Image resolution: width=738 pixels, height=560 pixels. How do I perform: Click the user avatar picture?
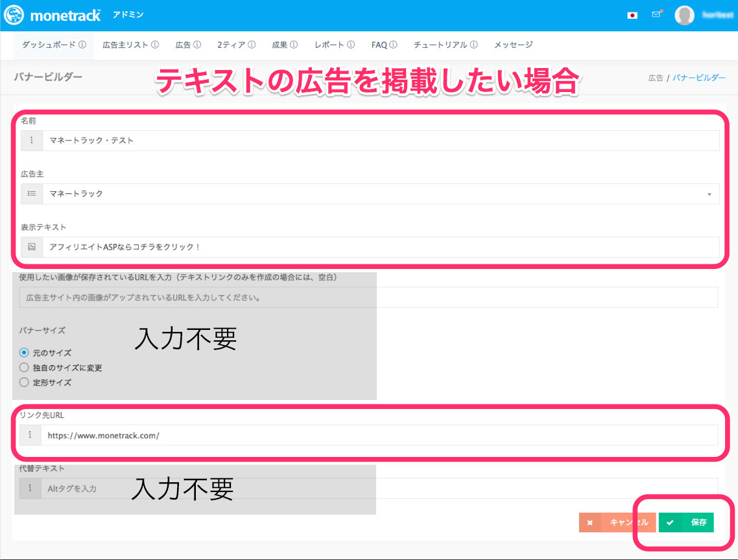pos(684,15)
